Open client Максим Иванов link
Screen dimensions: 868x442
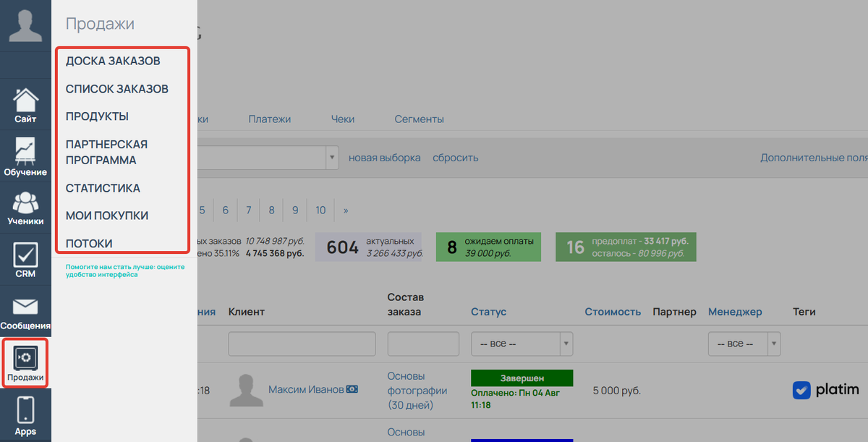(306, 390)
